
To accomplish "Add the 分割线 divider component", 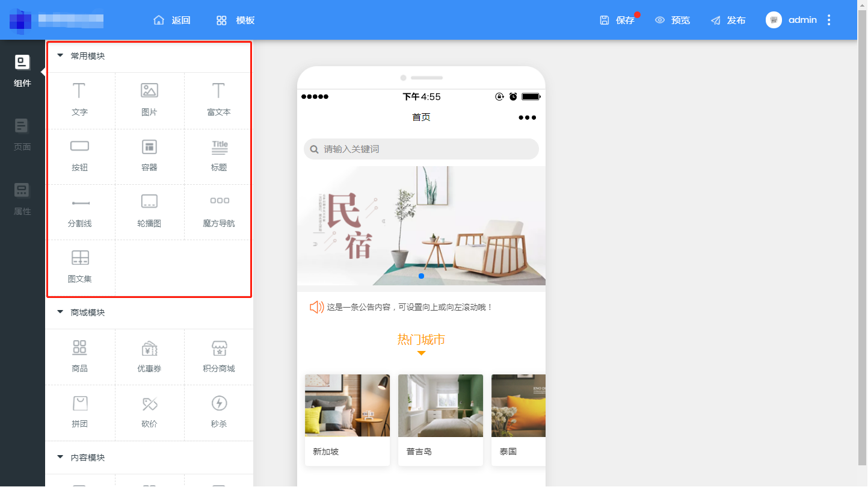I will pyautogui.click(x=79, y=212).
